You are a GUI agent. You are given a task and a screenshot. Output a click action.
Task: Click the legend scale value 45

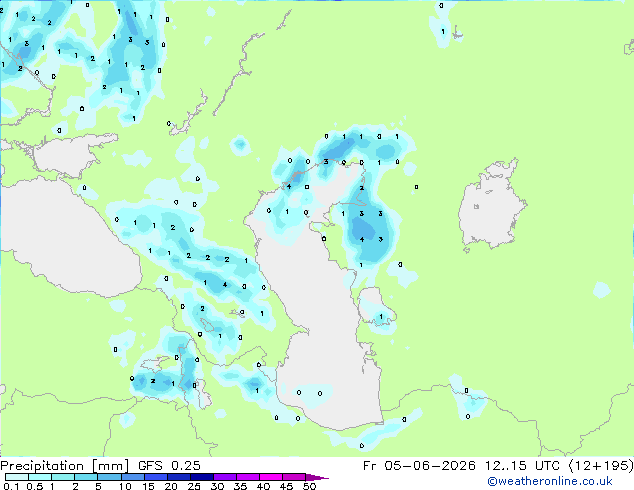[x=286, y=486]
